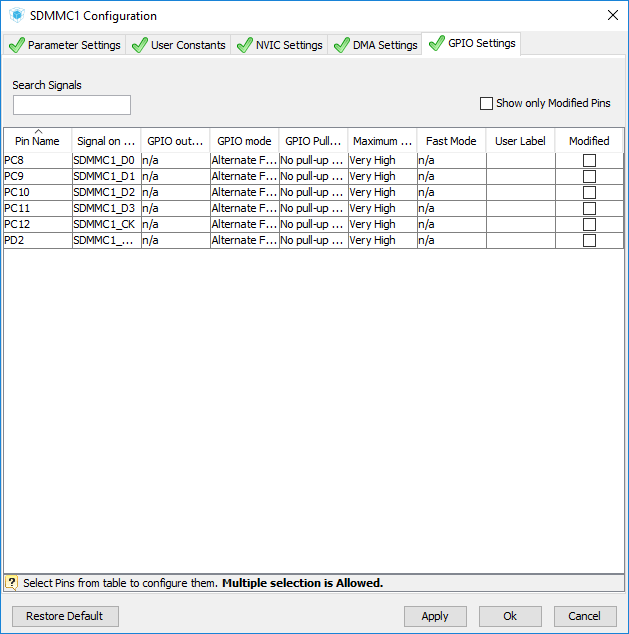This screenshot has width=629, height=634.
Task: Click SDMMC1_D2 signal cell
Action: tap(107, 192)
